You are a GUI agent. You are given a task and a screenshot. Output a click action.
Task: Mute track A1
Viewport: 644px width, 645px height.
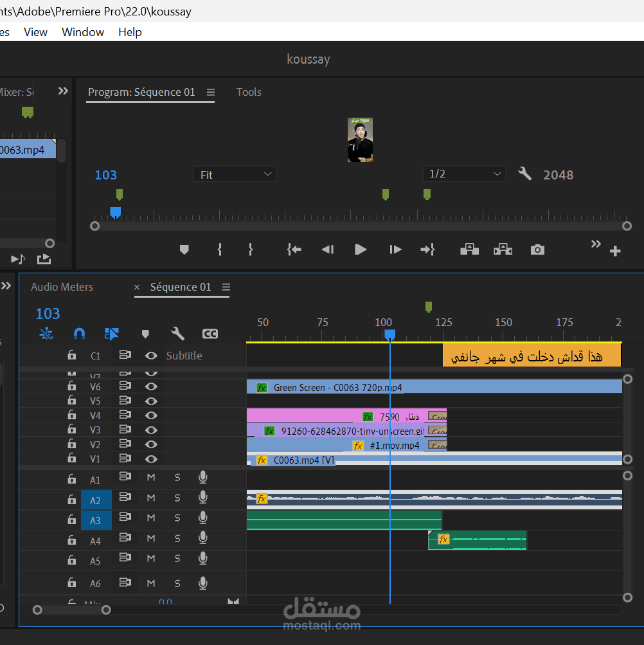[151, 477]
